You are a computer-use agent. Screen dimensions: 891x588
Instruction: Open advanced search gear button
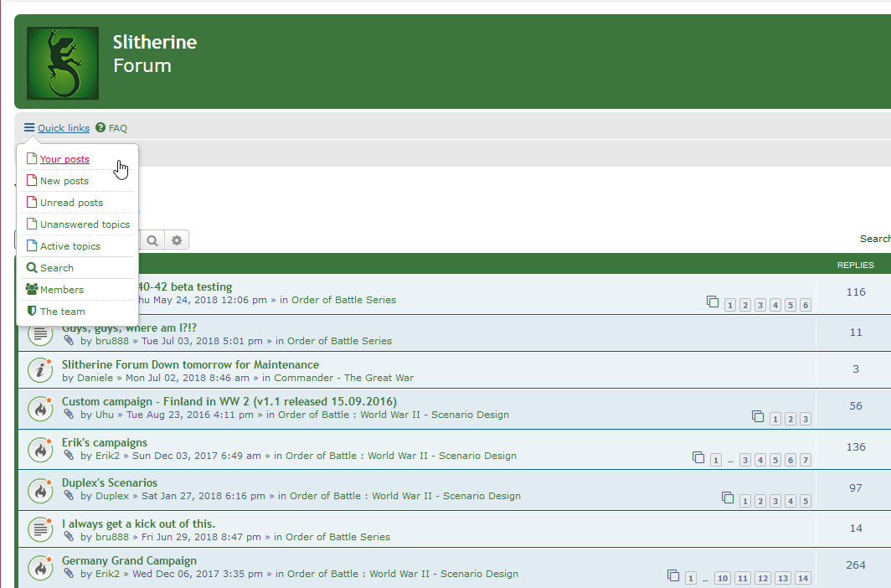coord(177,240)
